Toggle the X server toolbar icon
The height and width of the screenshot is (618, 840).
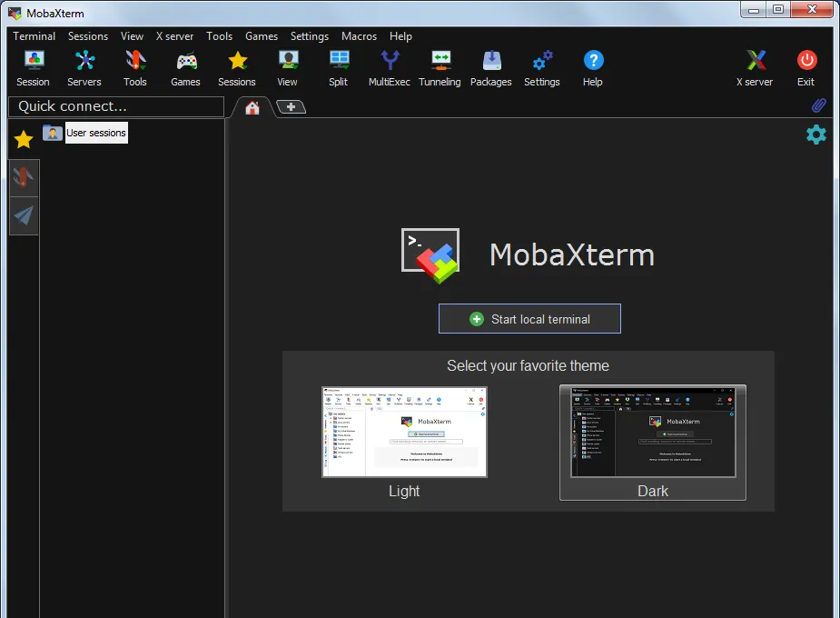click(x=755, y=68)
